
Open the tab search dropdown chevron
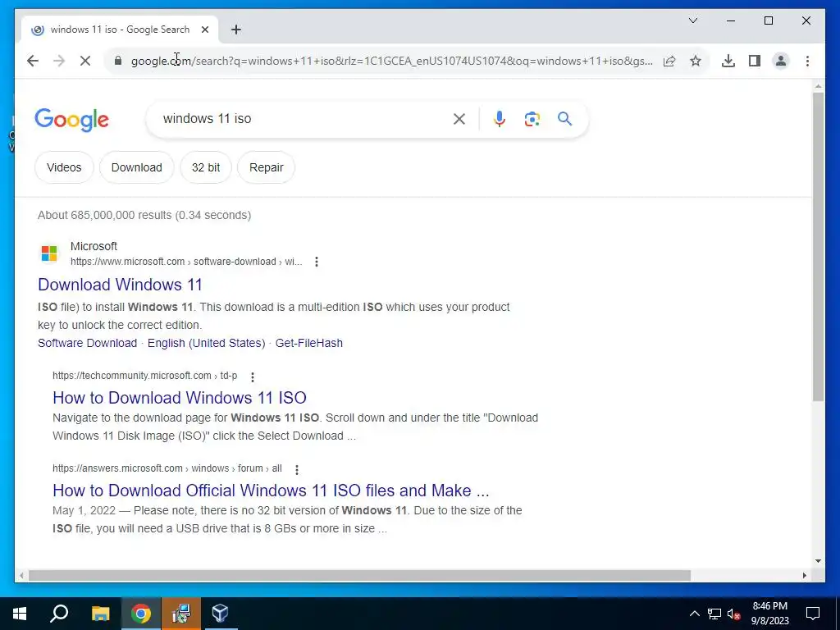tap(693, 21)
